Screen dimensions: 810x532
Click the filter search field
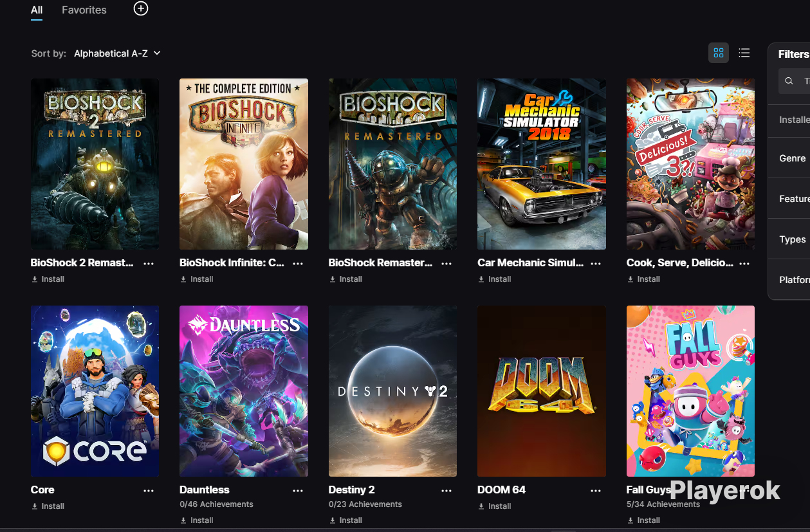[795, 81]
